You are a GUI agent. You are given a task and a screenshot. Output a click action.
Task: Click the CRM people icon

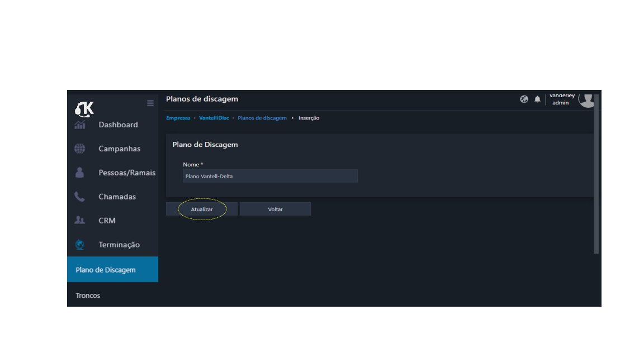coord(80,221)
